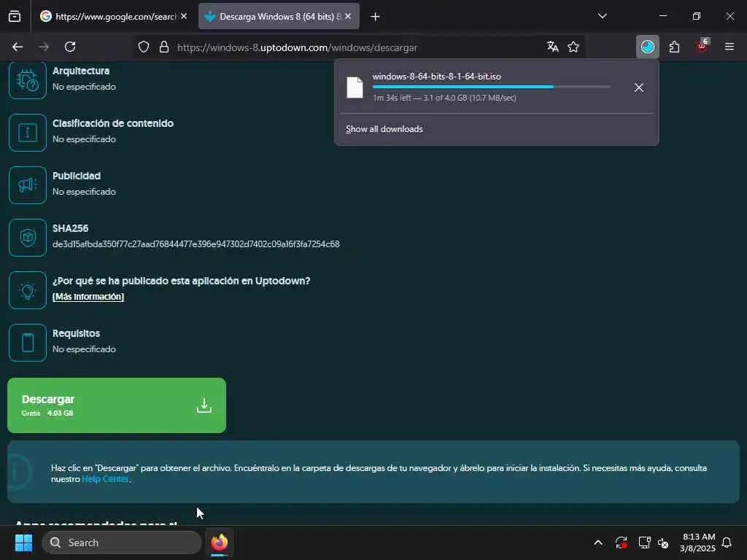Click the muted volume tray icon
This screenshot has height=560, width=747.
coord(662,542)
